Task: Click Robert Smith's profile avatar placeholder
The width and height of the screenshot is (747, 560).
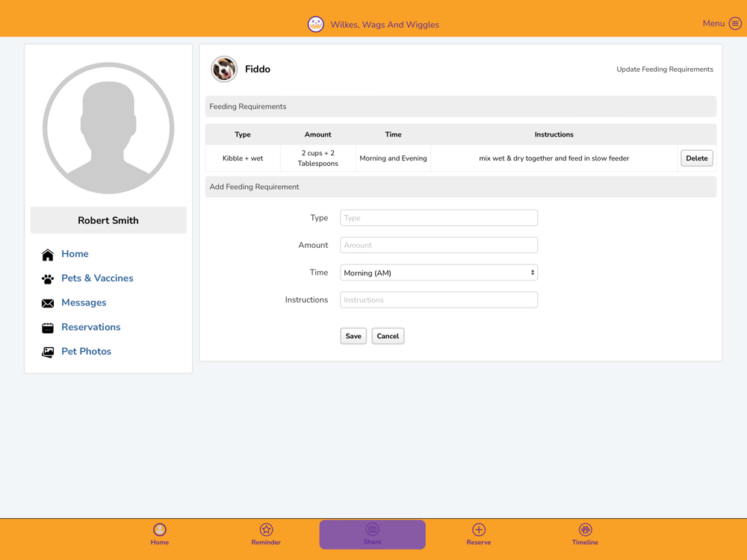Action: tap(108, 128)
